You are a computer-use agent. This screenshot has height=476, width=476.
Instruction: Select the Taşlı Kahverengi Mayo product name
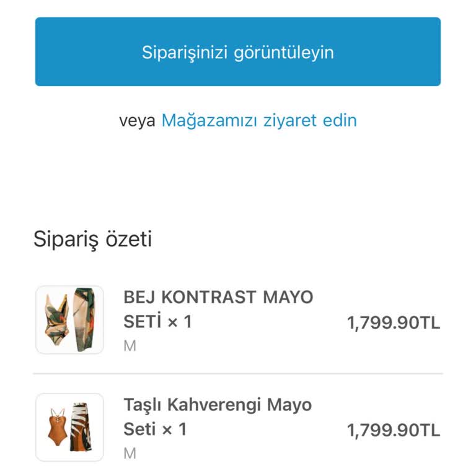pyautogui.click(x=217, y=405)
